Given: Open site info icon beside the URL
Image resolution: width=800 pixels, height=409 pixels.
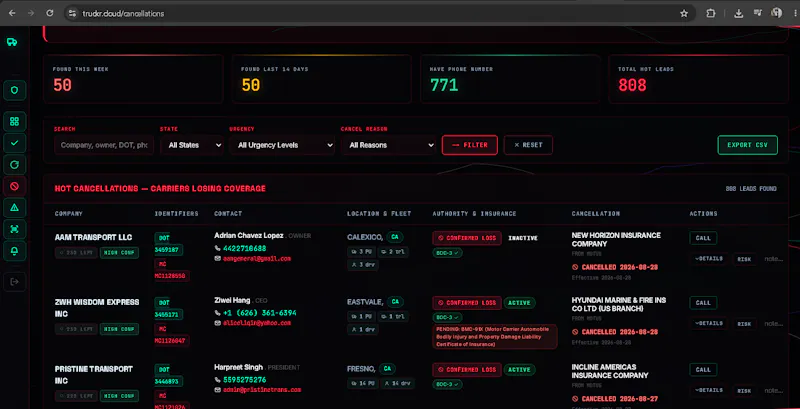Looking at the screenshot, I should click(72, 13).
